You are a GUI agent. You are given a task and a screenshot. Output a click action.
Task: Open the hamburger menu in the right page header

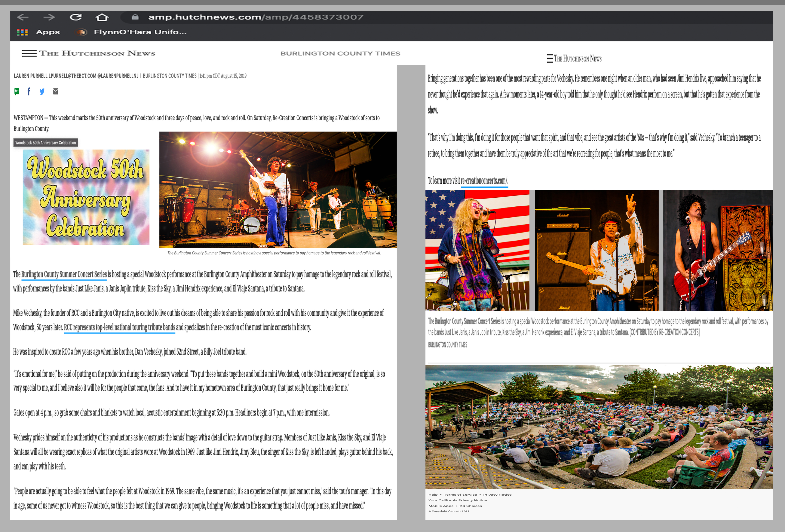pos(550,58)
